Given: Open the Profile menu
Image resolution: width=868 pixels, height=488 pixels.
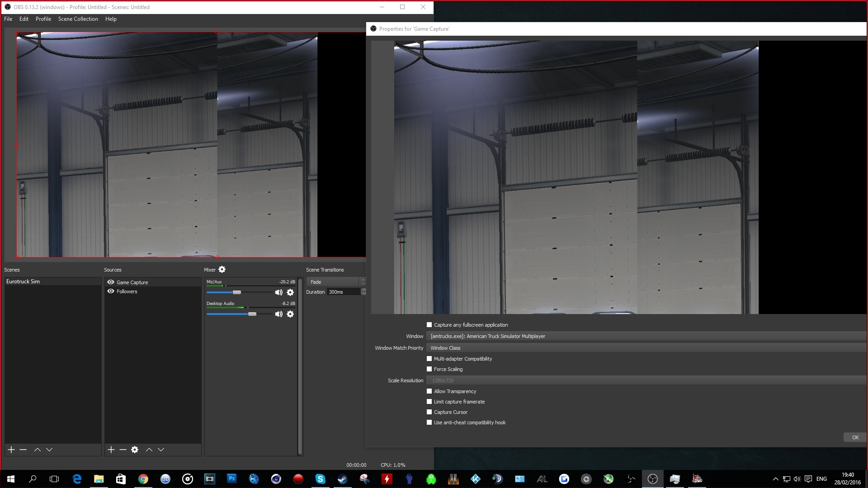Looking at the screenshot, I should point(43,19).
